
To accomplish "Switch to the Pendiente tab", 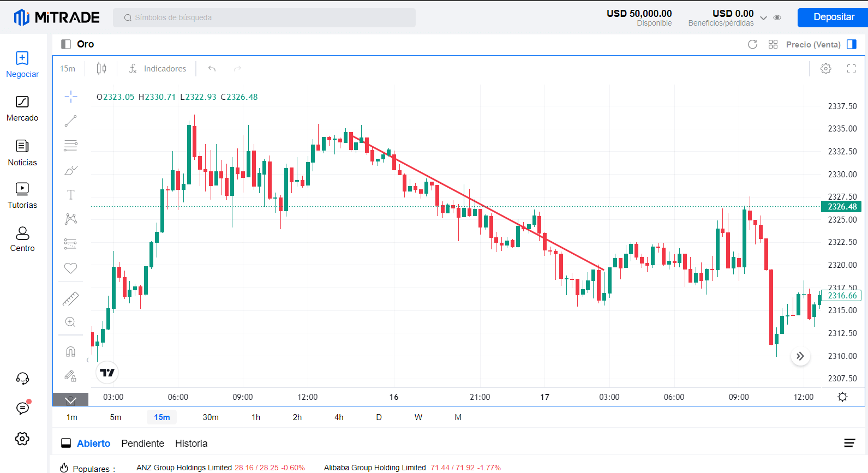I will (142, 444).
